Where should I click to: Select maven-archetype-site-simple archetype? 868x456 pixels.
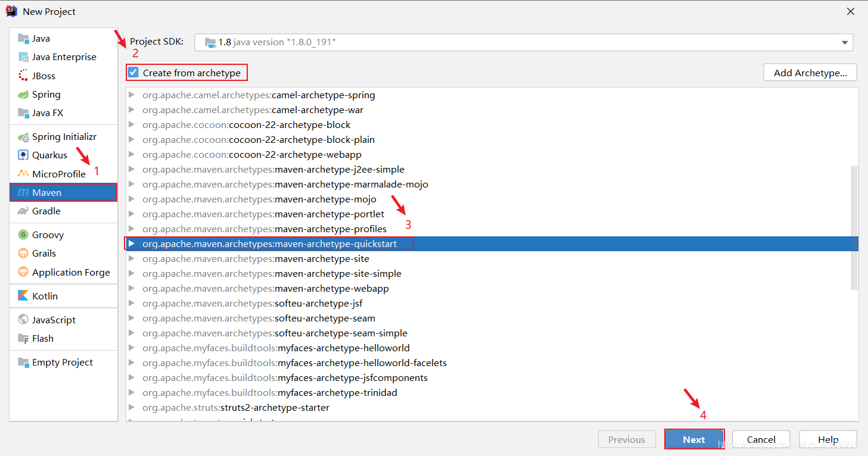click(x=492, y=274)
